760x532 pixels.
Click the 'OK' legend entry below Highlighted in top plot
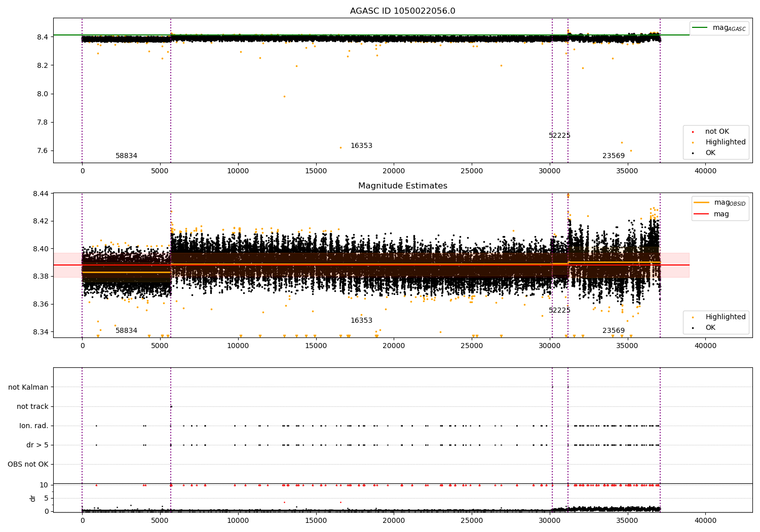(x=710, y=153)
